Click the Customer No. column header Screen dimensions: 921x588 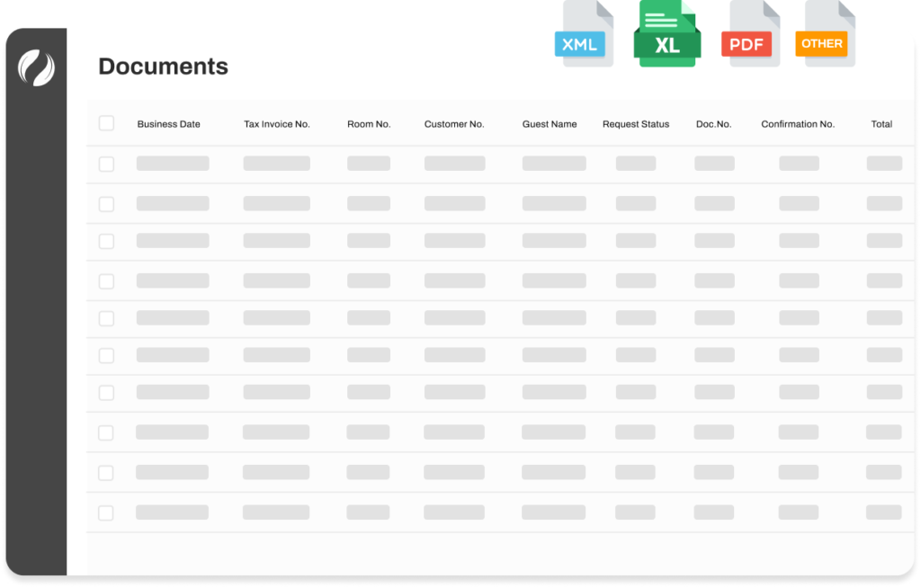click(x=454, y=124)
